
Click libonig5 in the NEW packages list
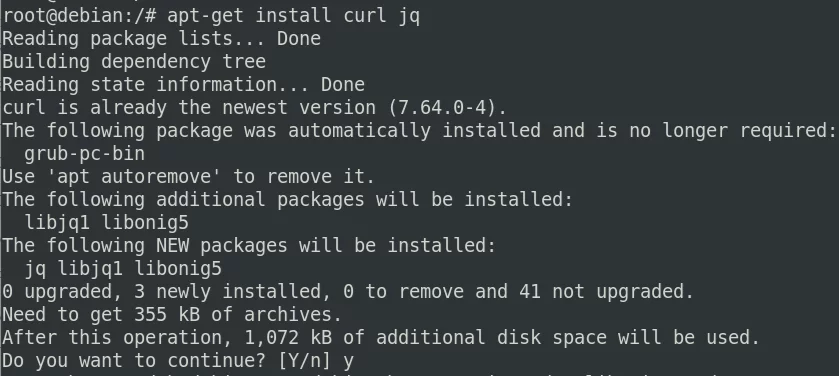click(x=178, y=269)
